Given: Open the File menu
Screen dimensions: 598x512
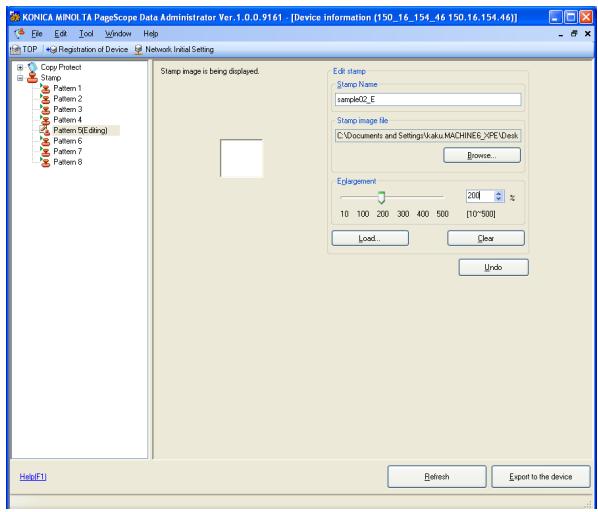Looking at the screenshot, I should pos(37,34).
